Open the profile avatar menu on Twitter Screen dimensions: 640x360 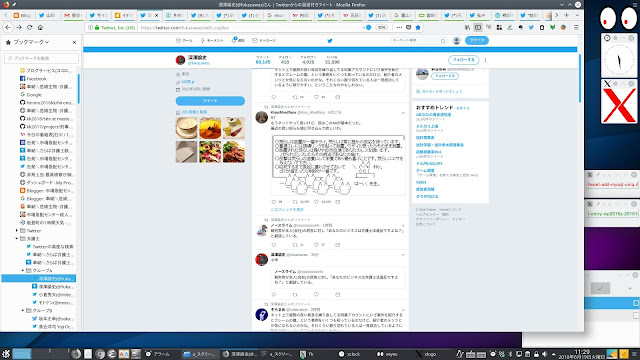[456, 40]
